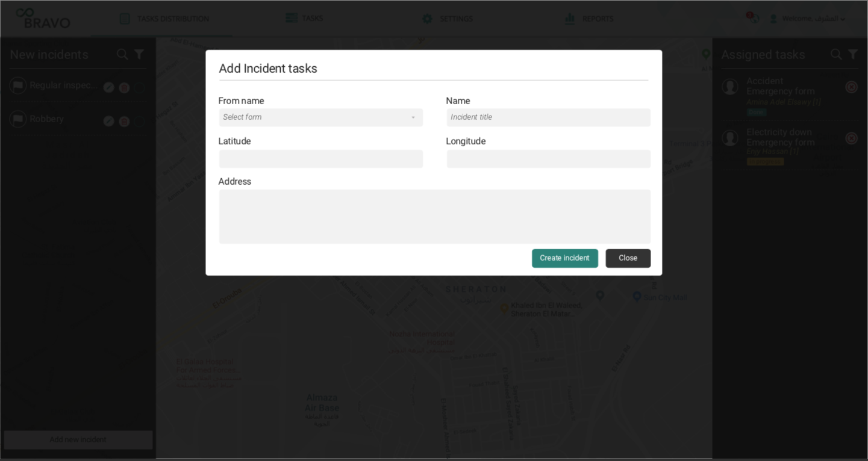Switch to the Tasks tab

tap(304, 18)
